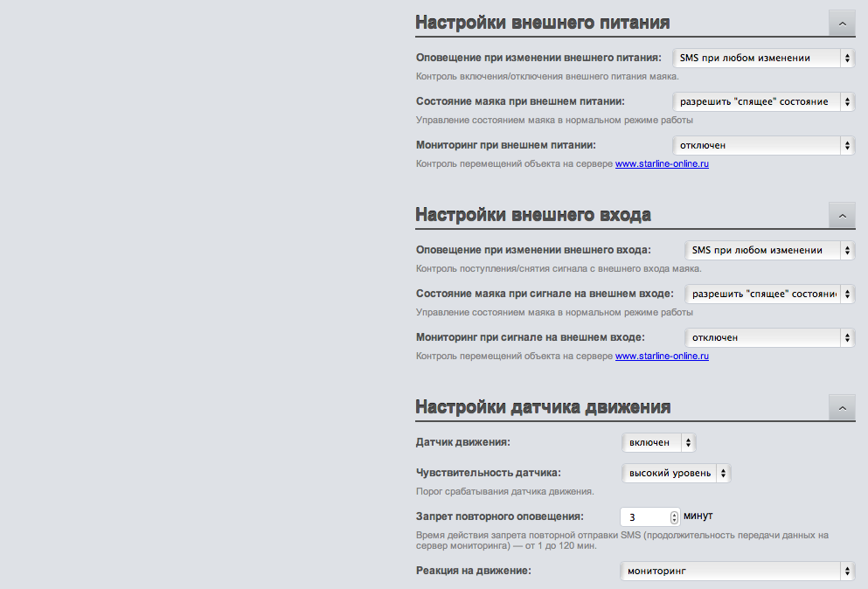This screenshot has height=589, width=868.
Task: Open Состояние маяка при сигнале на входе dropdown
Action: 770,294
